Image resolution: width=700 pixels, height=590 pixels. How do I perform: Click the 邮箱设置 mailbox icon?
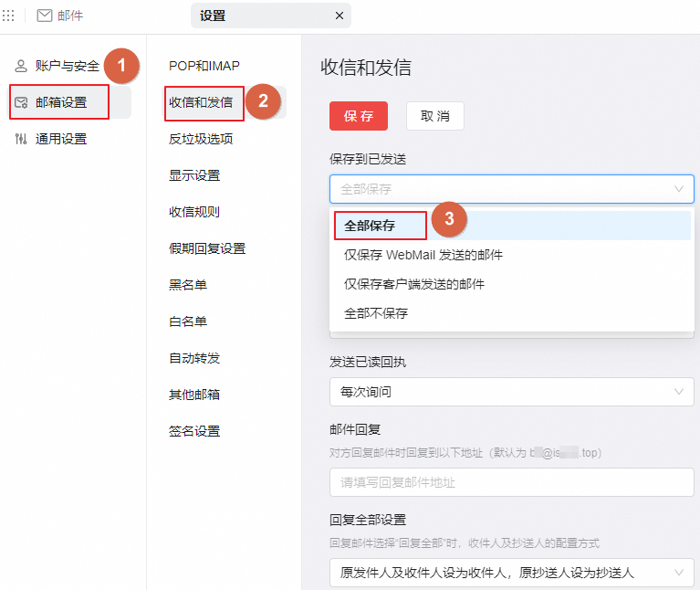[21, 102]
